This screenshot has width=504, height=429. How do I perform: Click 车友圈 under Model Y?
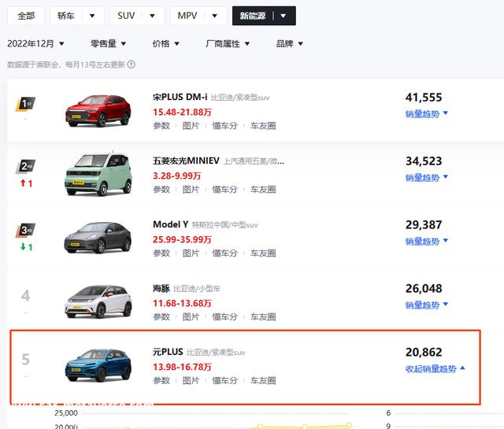coord(263,253)
